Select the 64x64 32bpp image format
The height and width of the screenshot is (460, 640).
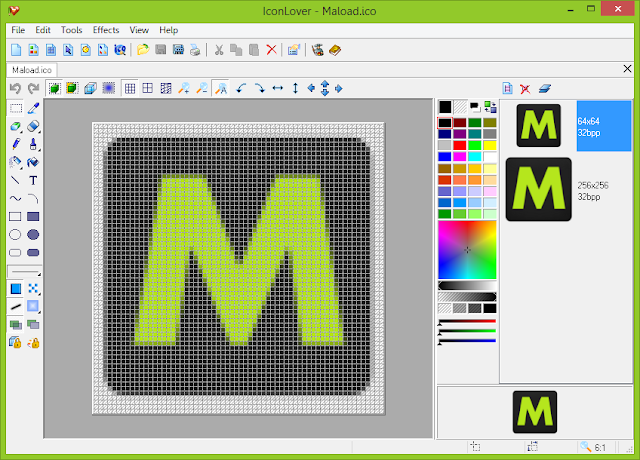pyautogui.click(x=567, y=126)
